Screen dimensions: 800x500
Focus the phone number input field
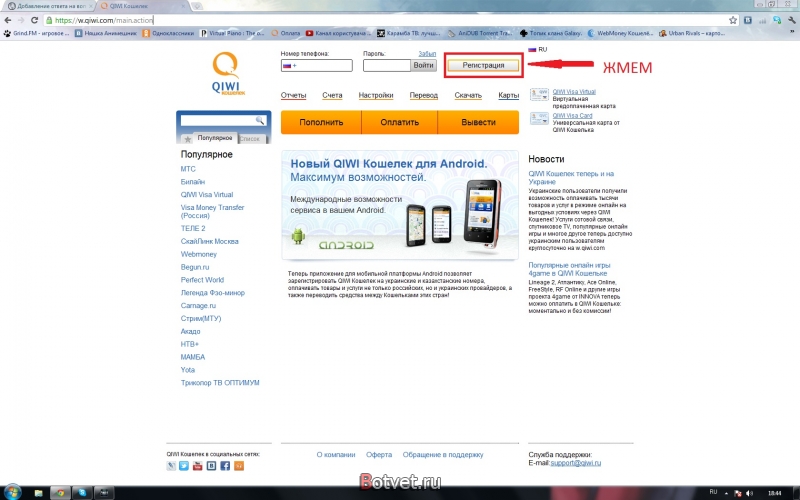pyautogui.click(x=316, y=65)
